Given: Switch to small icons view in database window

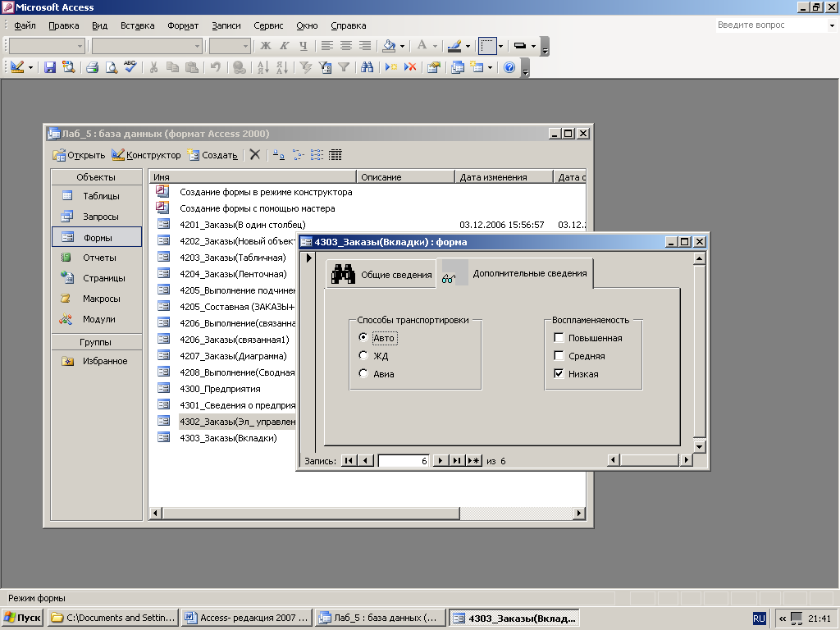Looking at the screenshot, I should pos(298,155).
